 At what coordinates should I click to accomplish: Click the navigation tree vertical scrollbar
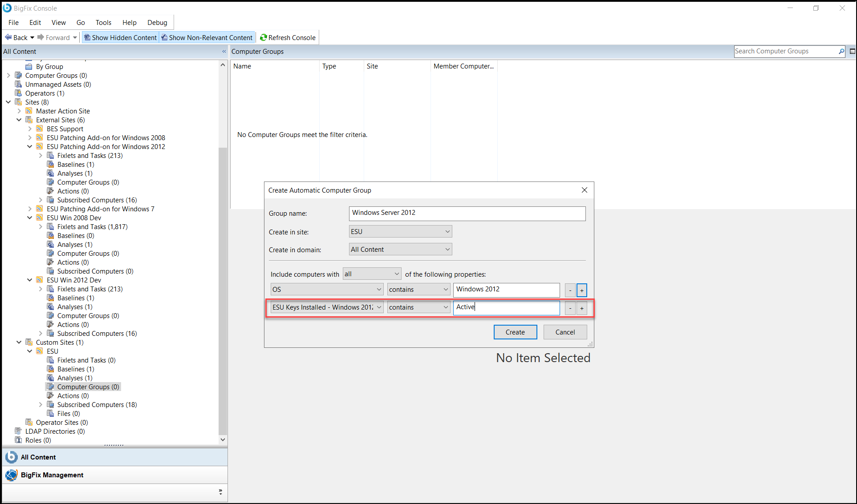click(223, 289)
